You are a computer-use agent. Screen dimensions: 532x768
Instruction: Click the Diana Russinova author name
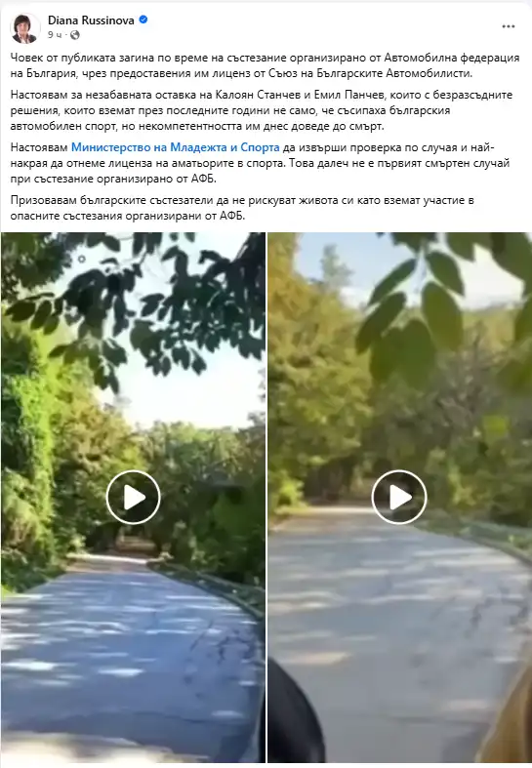91,20
